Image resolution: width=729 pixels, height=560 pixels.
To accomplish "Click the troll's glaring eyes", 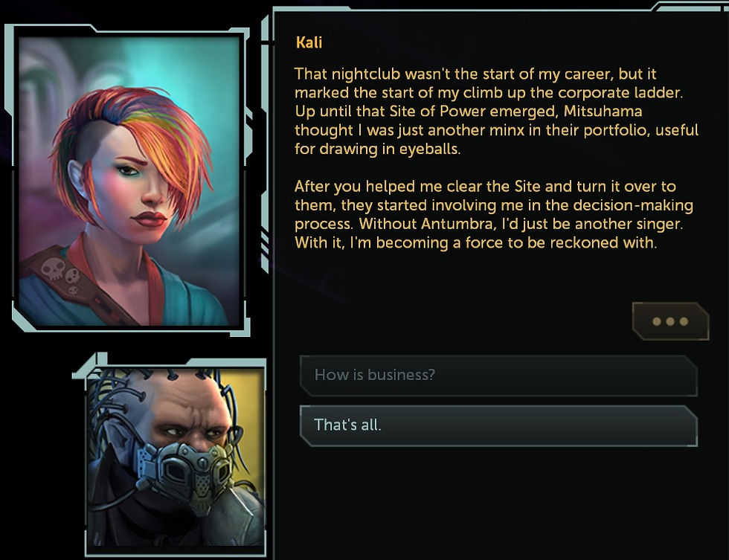I will pos(190,433).
